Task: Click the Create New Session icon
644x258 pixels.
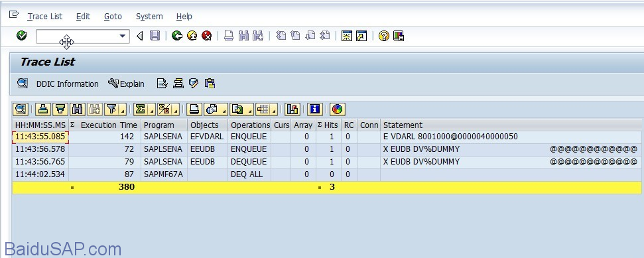Action: click(x=347, y=36)
